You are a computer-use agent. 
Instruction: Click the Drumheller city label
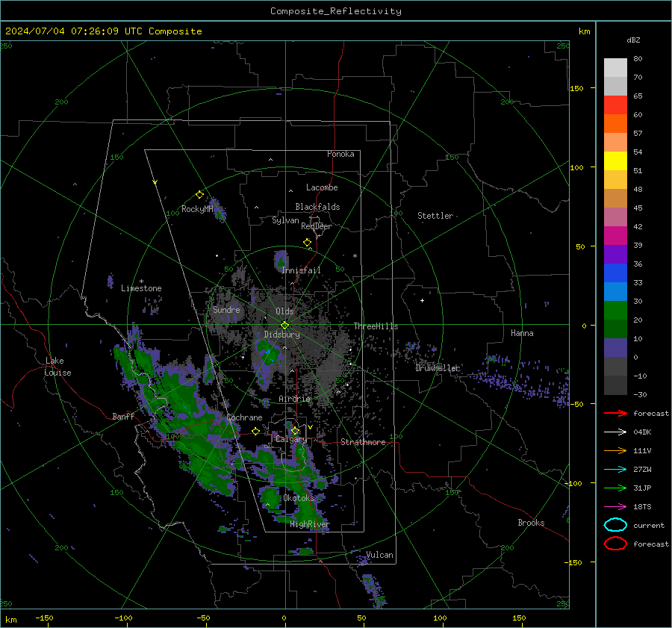[x=438, y=368]
